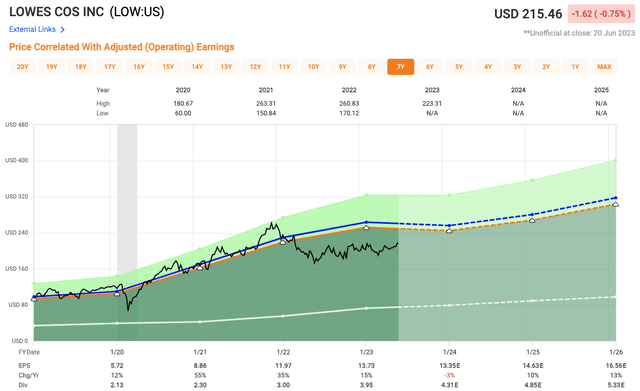Click the 55% yearly change value
640x391 pixels.
point(200,375)
